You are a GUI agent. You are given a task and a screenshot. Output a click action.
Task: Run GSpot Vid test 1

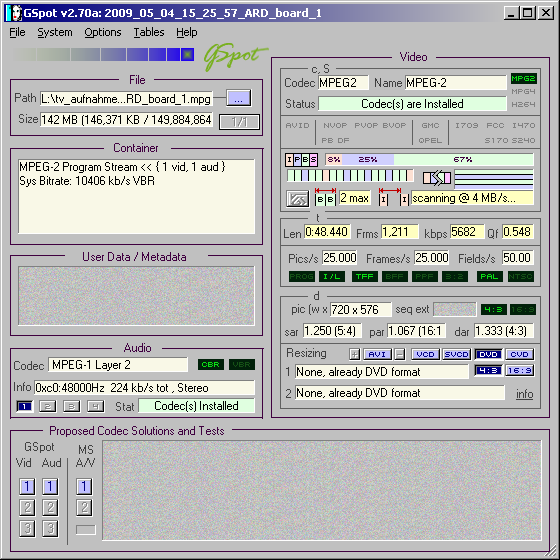click(x=27, y=486)
